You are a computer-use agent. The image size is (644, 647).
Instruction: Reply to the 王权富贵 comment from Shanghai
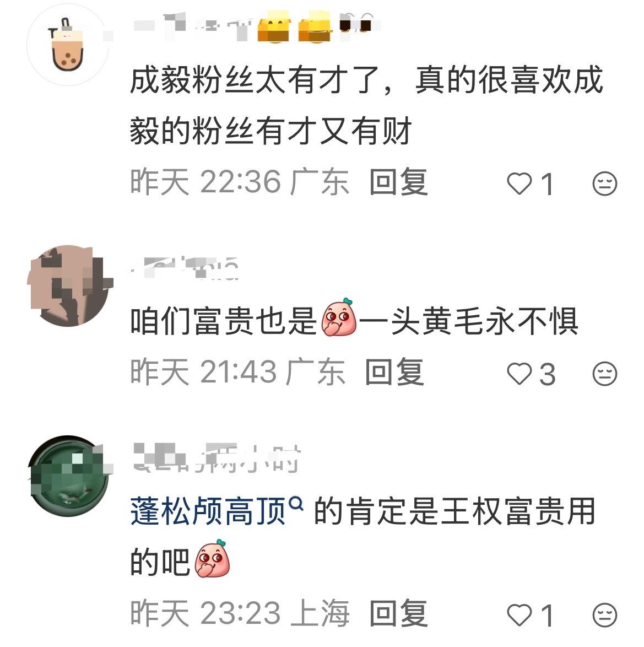(398, 613)
